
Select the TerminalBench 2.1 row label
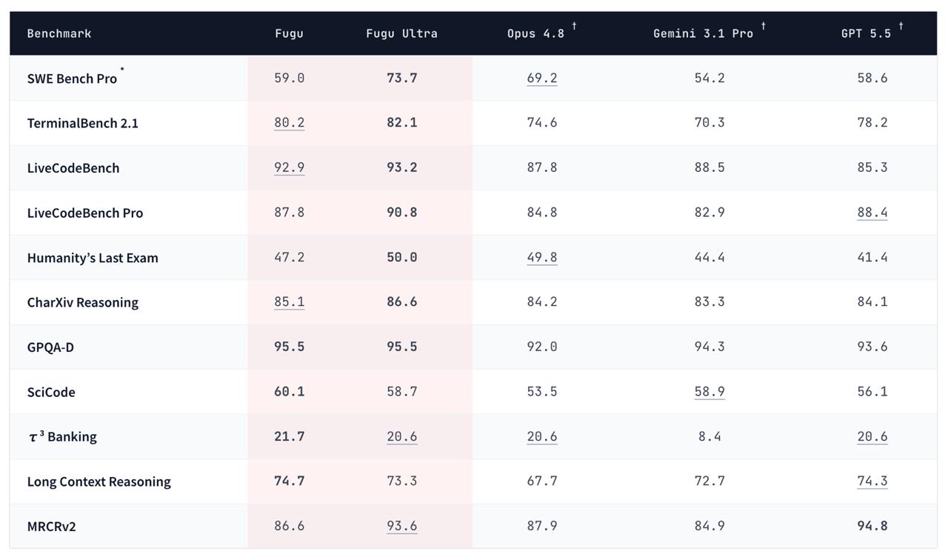[82, 123]
